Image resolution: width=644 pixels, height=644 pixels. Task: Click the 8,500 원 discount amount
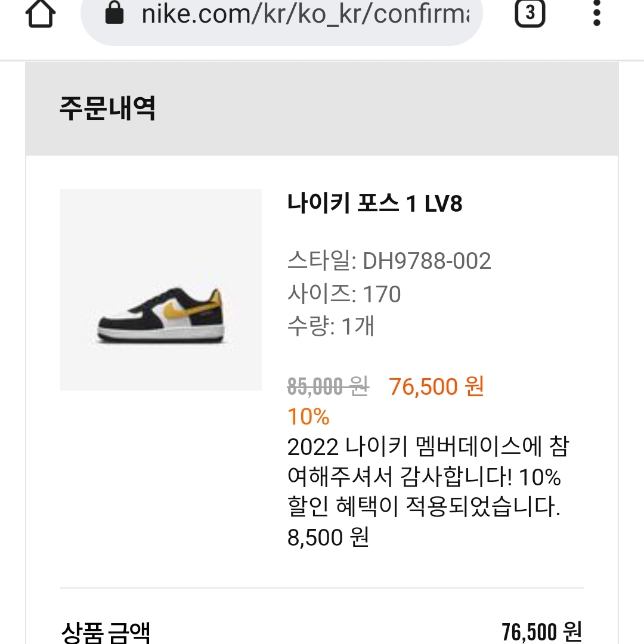(328, 537)
